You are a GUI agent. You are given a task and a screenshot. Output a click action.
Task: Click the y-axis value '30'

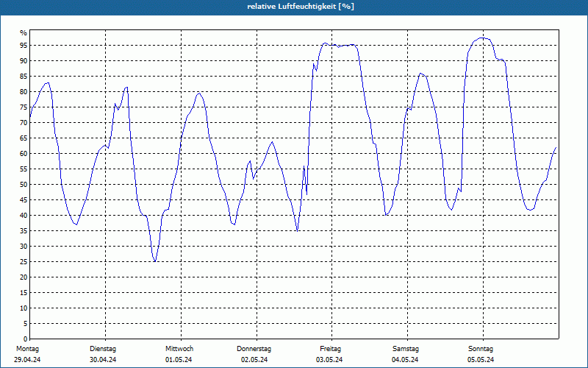pyautogui.click(x=24, y=247)
